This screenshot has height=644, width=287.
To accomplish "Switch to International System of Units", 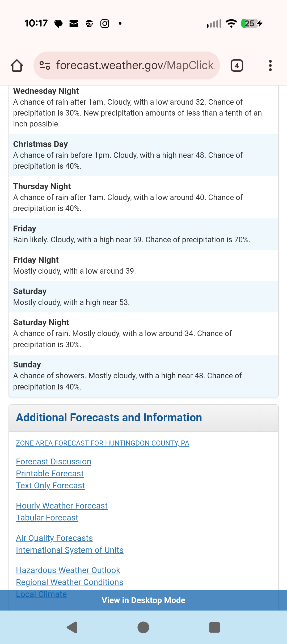I will pyautogui.click(x=70, y=550).
